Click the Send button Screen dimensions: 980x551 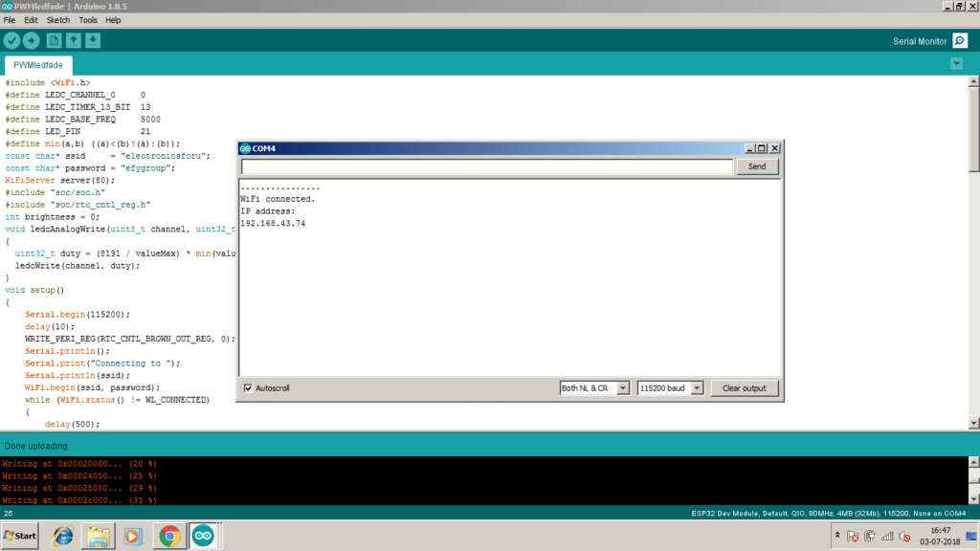coord(756,166)
